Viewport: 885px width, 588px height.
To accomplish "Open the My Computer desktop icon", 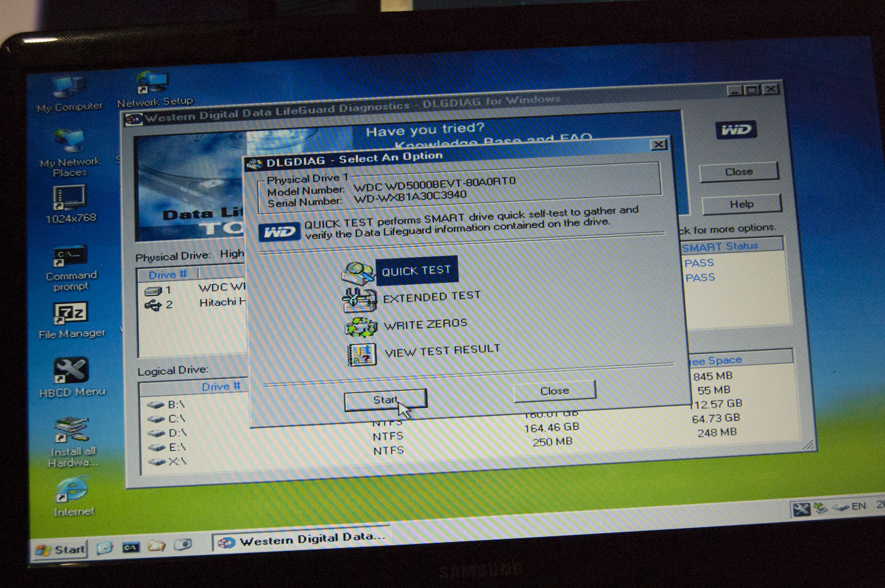I will point(69,88).
